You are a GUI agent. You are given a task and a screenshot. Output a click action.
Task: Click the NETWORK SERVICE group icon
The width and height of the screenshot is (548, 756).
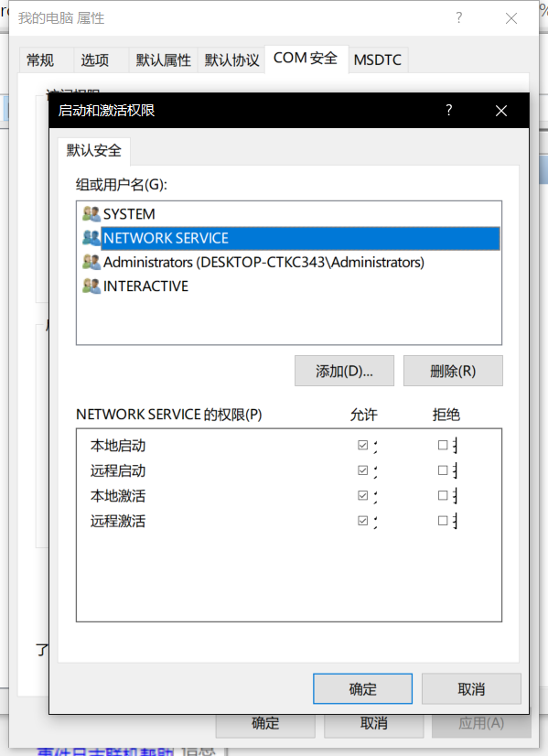(91, 238)
